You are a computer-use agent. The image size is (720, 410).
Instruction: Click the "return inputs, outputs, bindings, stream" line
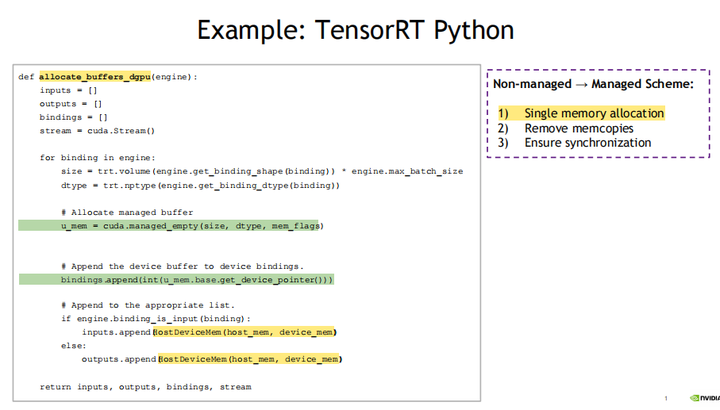(146, 387)
